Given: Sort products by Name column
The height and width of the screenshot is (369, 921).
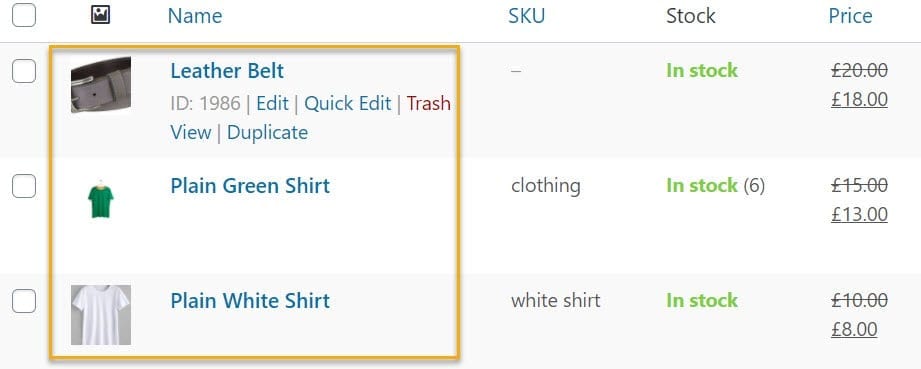Looking at the screenshot, I should pyautogui.click(x=195, y=16).
